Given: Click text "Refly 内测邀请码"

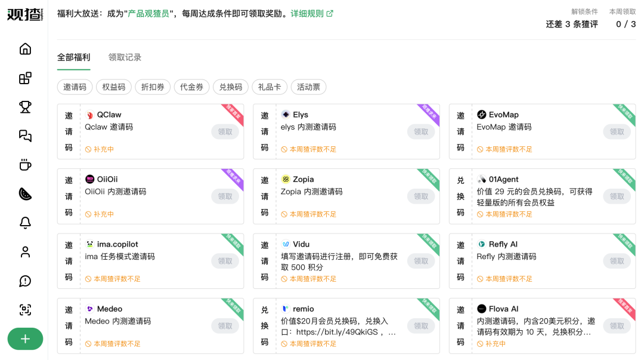Looking at the screenshot, I should tap(506, 256).
